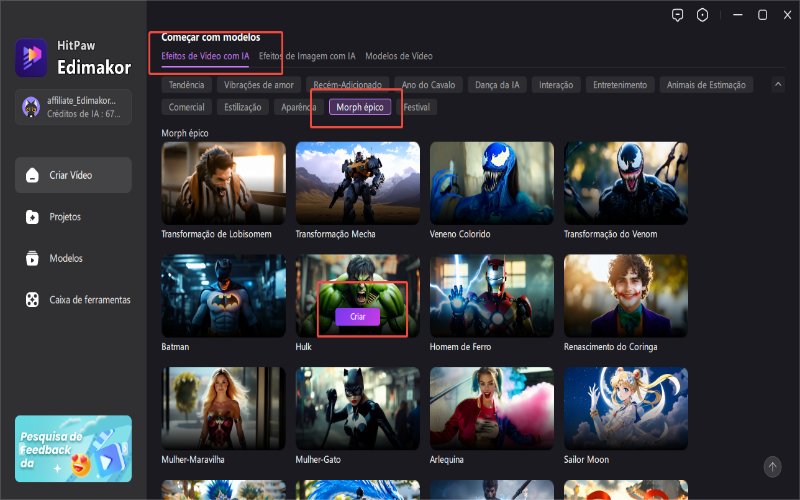Image resolution: width=800 pixels, height=500 pixels.
Task: Click the Caixa de ferramentas toolbox icon
Action: point(32,299)
